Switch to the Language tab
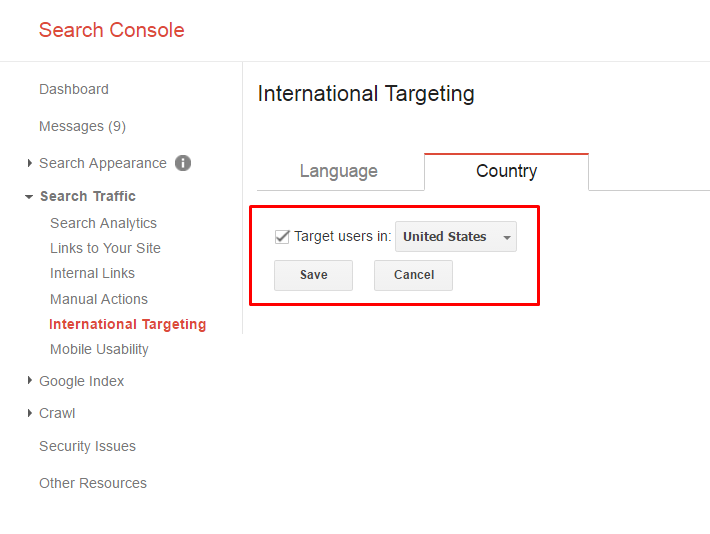 click(339, 171)
